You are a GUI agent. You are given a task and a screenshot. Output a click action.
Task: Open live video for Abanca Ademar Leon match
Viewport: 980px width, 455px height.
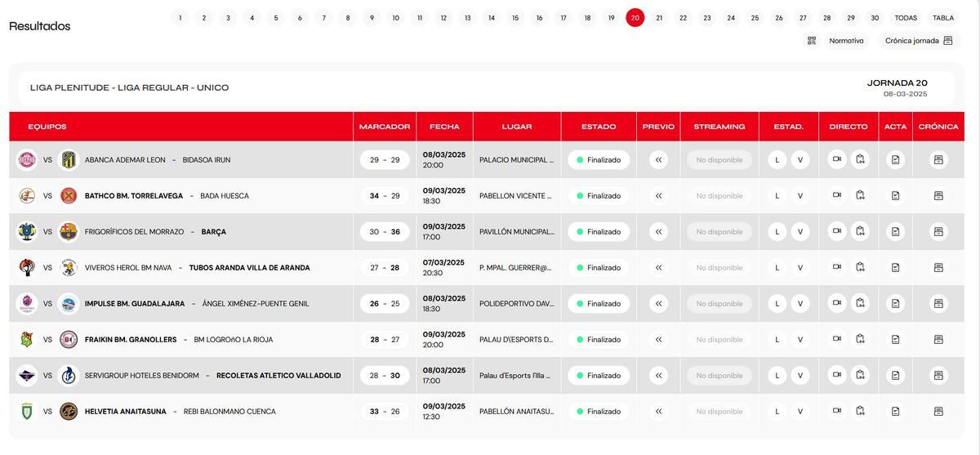837,160
